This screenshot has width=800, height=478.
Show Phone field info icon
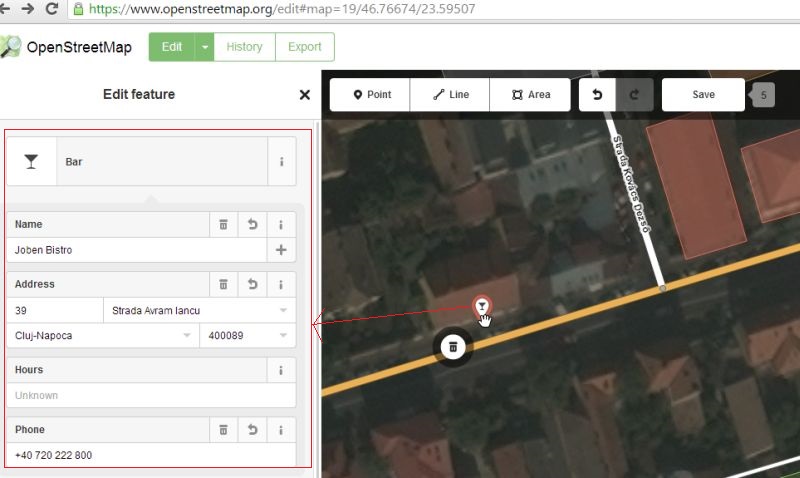pyautogui.click(x=281, y=430)
